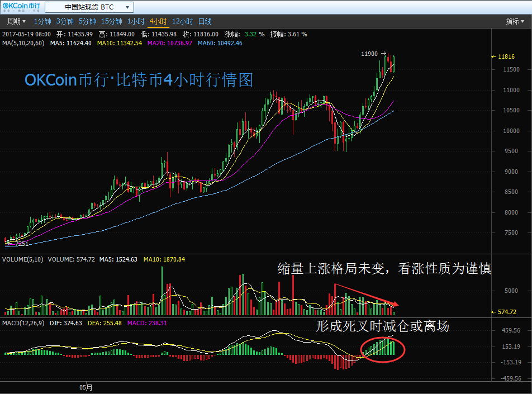The height and width of the screenshot is (394, 532).
Task: Click the "MA(5,10,20,60)" indicator label
Action: point(23,43)
